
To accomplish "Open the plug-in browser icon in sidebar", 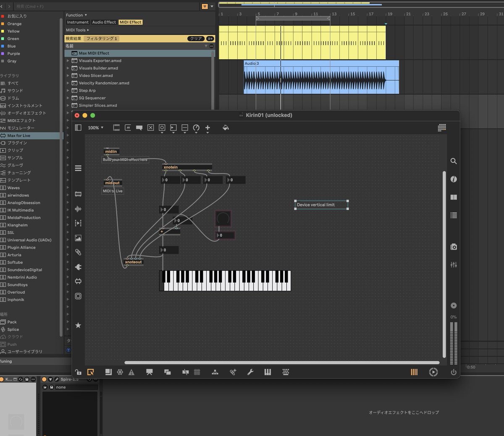I will click(x=78, y=267).
